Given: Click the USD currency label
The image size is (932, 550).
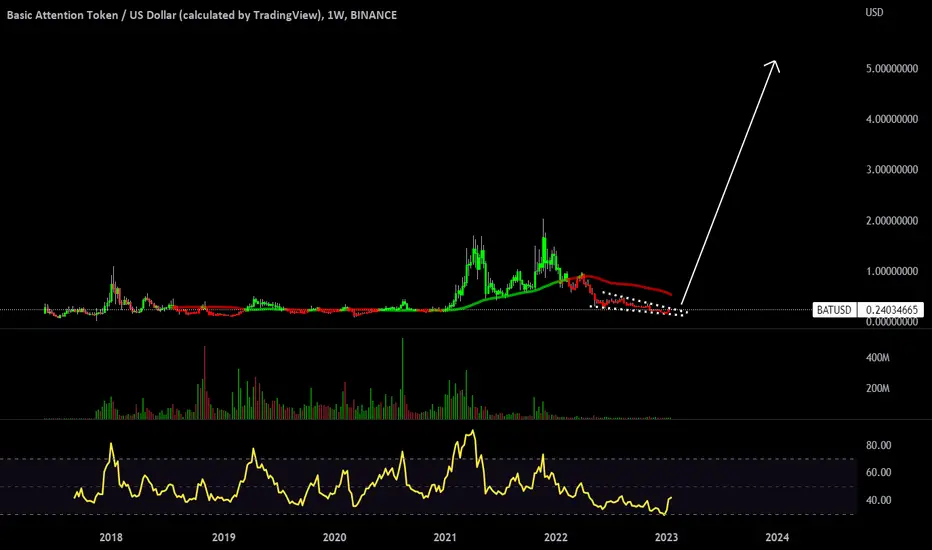Looking at the screenshot, I should 874,12.
